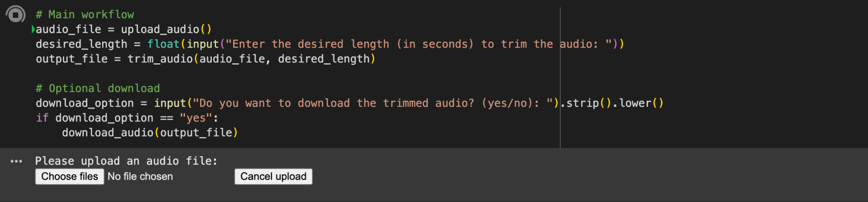Screen dimensions: 868x202
Task: Stop the running cell execution
Action: click(x=16, y=15)
